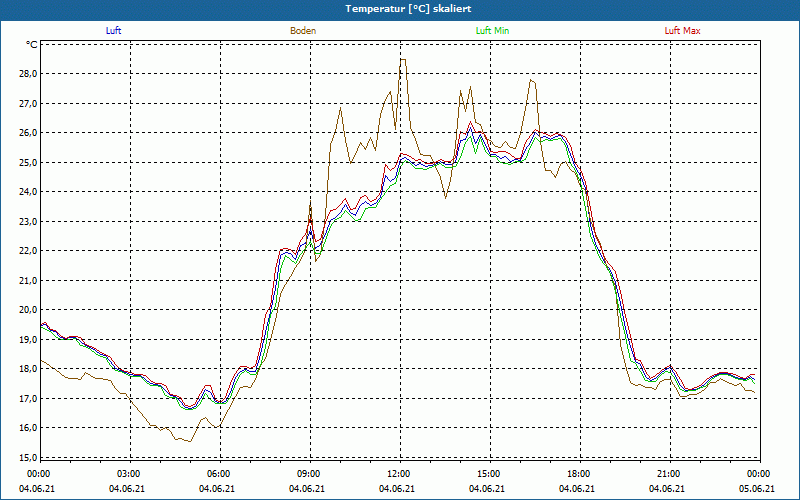Image resolution: width=800 pixels, height=500 pixels.
Task: Click the 15:00 time axis label
Action: 489,474
